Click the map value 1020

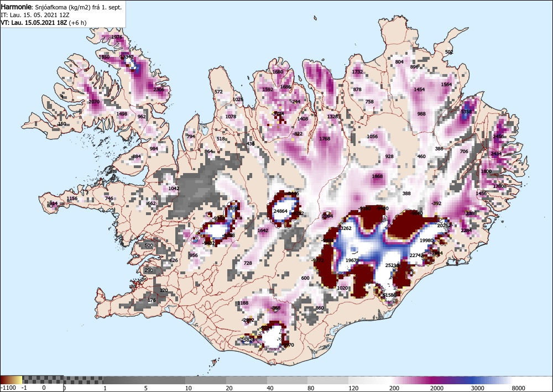point(342,288)
